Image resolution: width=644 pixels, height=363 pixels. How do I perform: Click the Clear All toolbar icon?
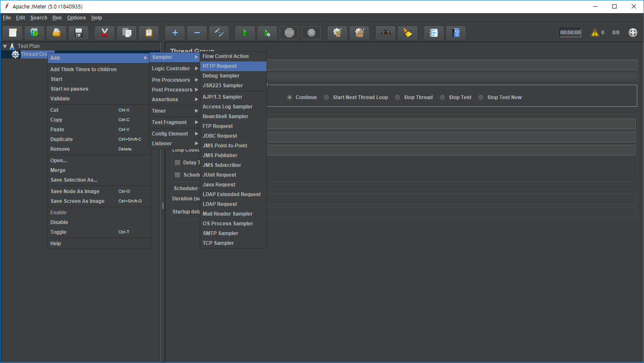coord(359,33)
